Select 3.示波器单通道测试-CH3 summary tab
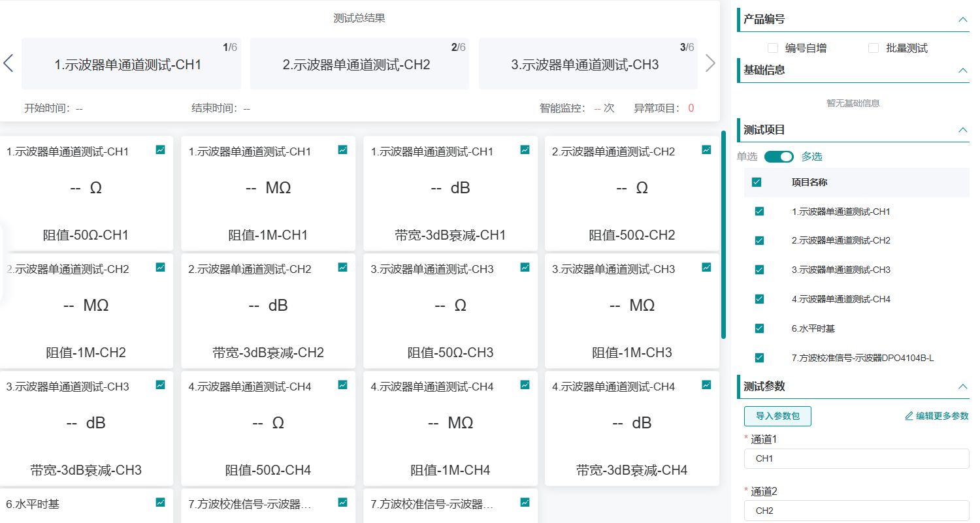Screen dimensions: 980x523 tap(588, 63)
